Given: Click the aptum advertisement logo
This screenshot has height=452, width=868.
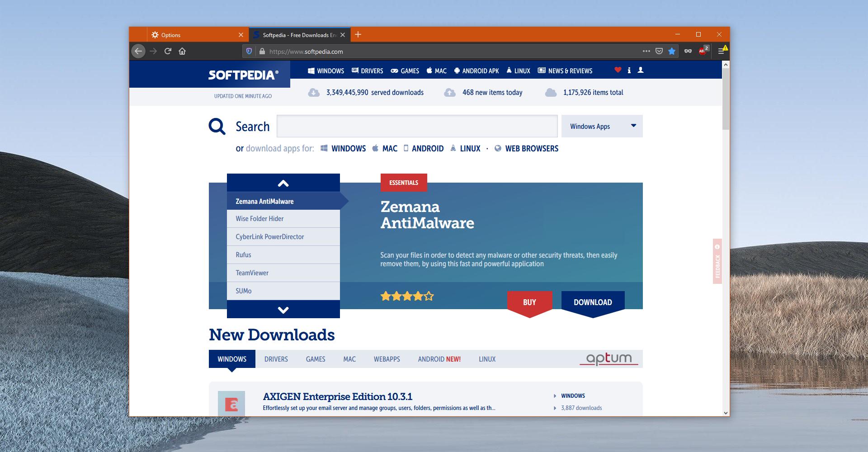Looking at the screenshot, I should pyautogui.click(x=609, y=359).
